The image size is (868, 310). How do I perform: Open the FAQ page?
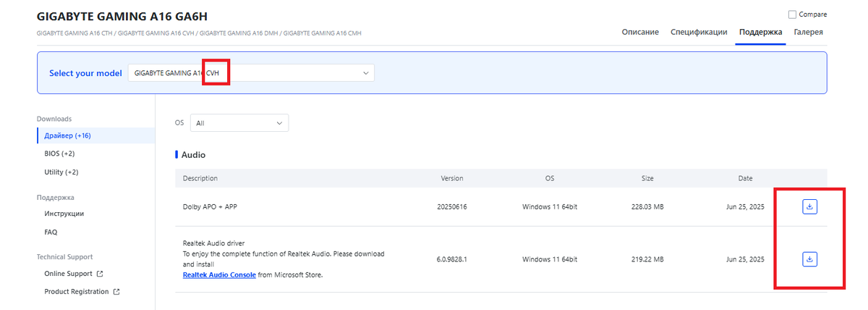tap(51, 232)
